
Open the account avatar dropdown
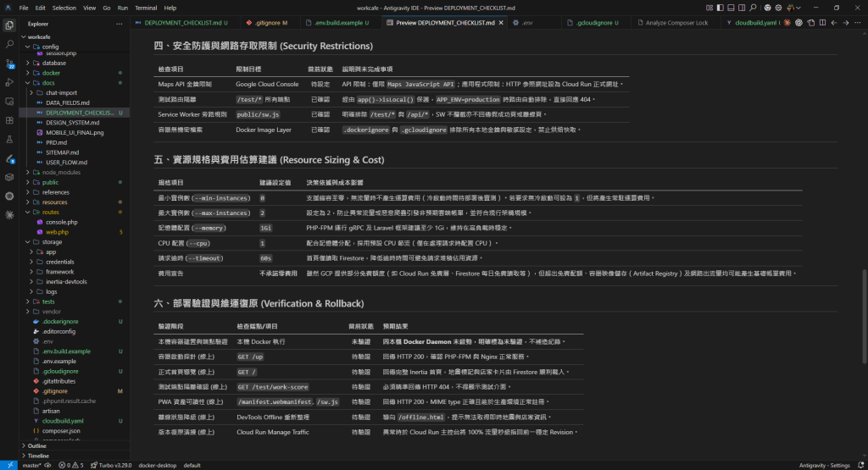(x=793, y=8)
